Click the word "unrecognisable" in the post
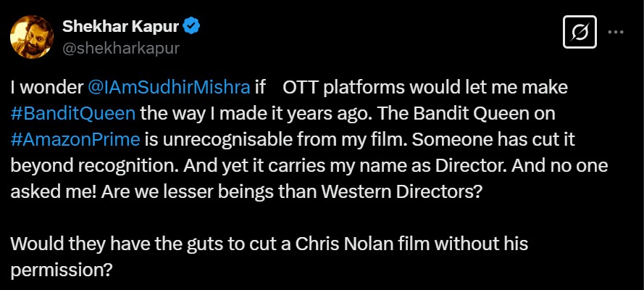This screenshot has width=644, height=290. pyautogui.click(x=225, y=138)
